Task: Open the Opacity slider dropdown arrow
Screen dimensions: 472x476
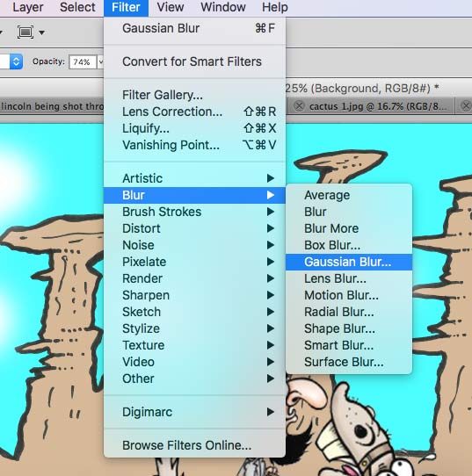Action: tap(100, 62)
